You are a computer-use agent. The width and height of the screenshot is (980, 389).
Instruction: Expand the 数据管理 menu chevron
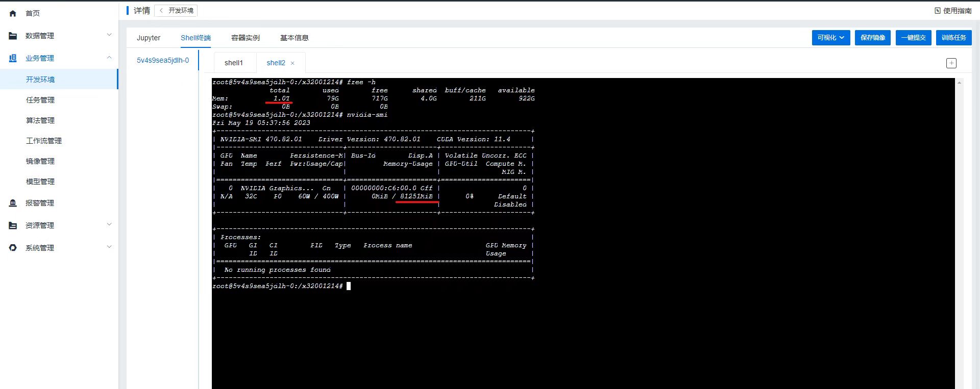point(109,35)
